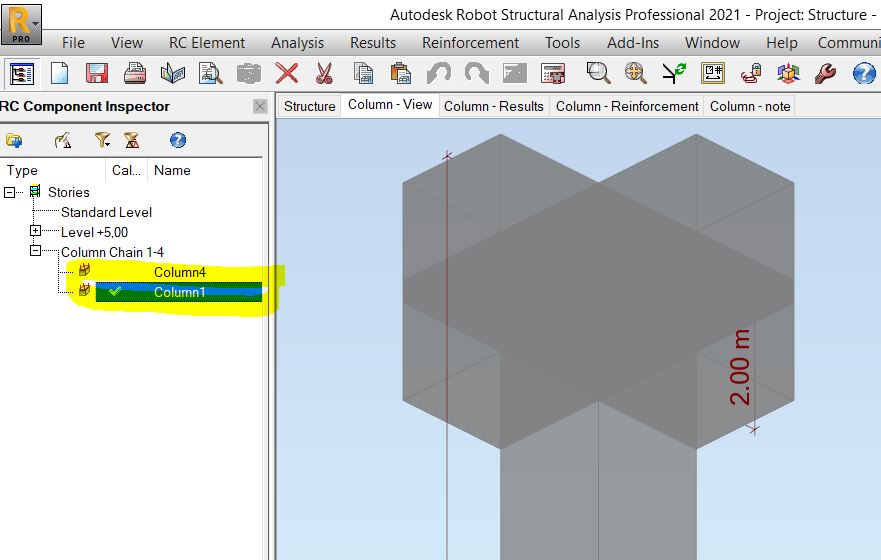Screen dimensions: 881x560
Task: Click the redraw view icon with green arrows
Action: coord(674,74)
